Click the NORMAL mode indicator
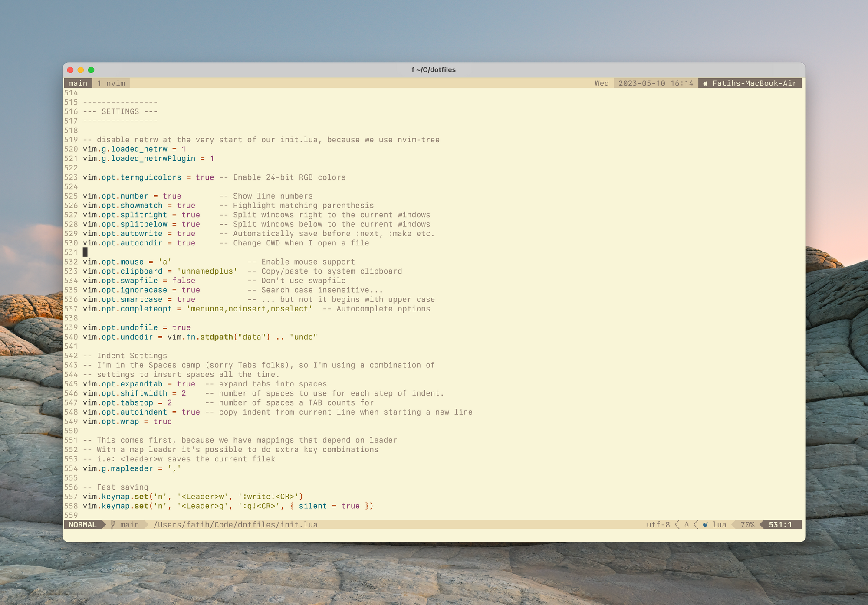868x605 pixels. 82,524
